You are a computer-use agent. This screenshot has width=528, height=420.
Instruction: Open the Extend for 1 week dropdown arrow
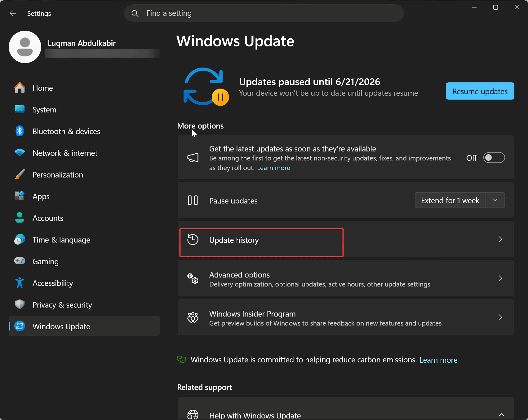[x=495, y=200]
